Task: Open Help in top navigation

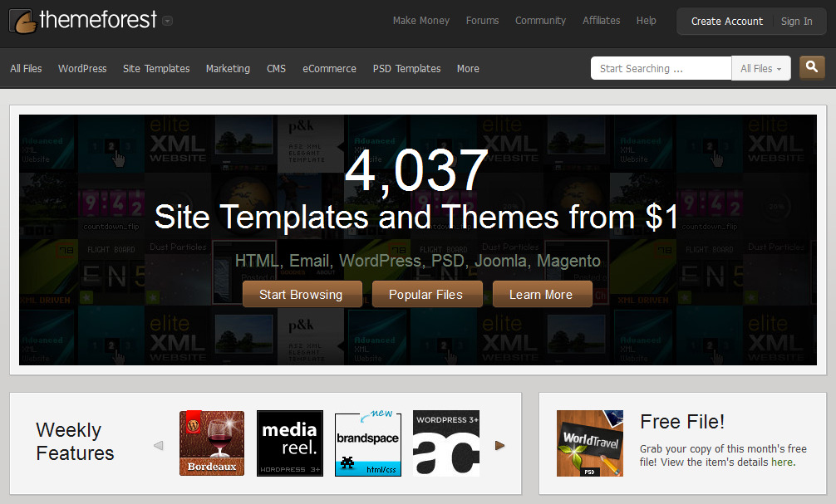Action: pyautogui.click(x=646, y=21)
